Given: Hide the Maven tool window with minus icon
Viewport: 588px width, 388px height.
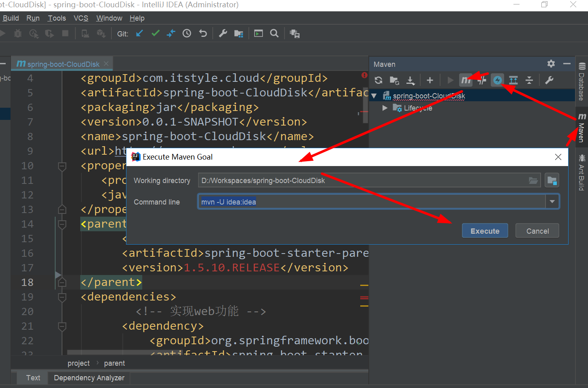Looking at the screenshot, I should click(x=567, y=64).
